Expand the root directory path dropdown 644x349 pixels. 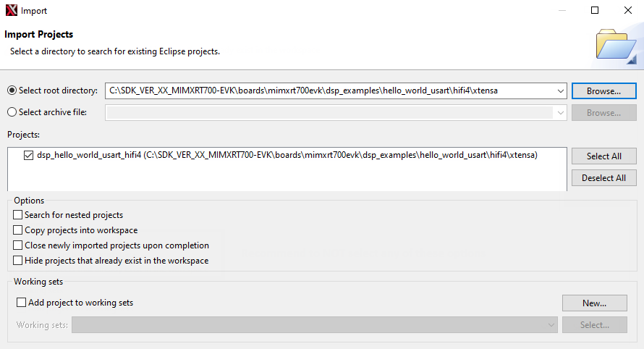560,91
